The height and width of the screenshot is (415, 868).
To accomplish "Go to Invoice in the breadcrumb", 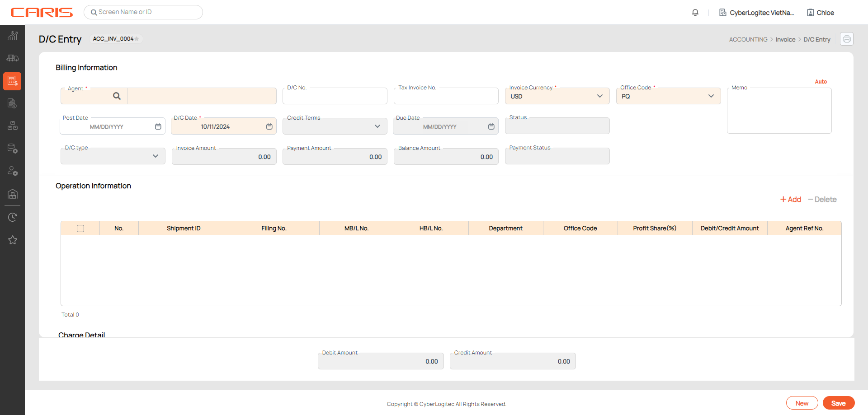I will coord(785,40).
